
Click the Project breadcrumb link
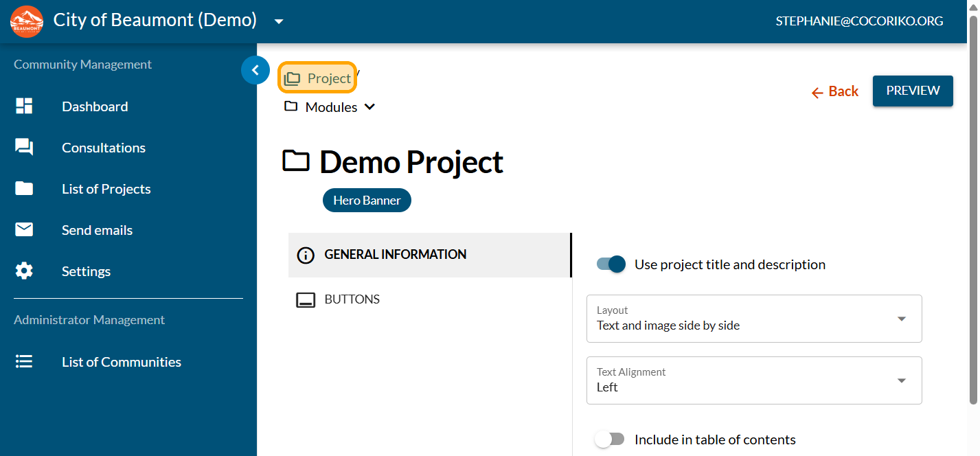pyautogui.click(x=318, y=78)
